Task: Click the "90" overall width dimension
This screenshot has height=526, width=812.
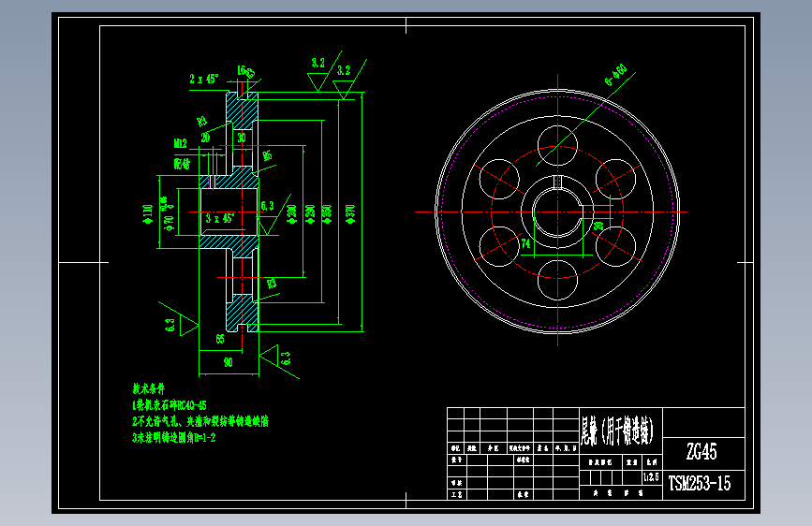Action: coord(229,362)
